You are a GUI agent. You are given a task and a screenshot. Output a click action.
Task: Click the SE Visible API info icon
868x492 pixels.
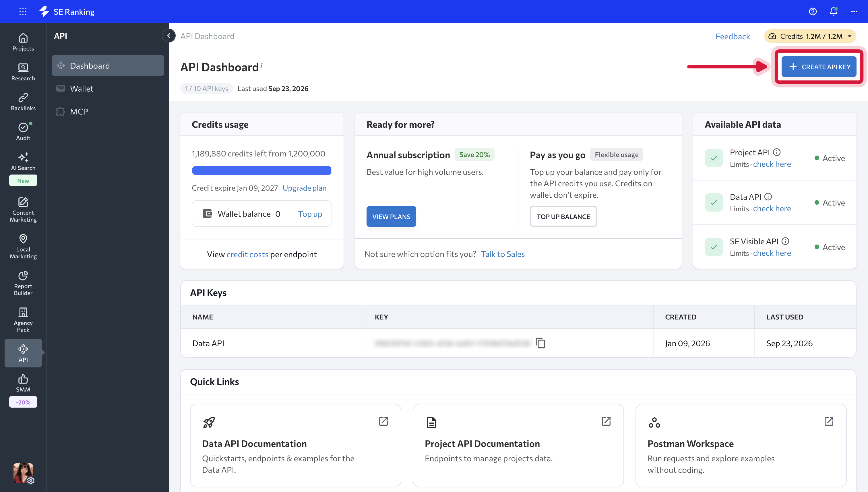(x=785, y=241)
